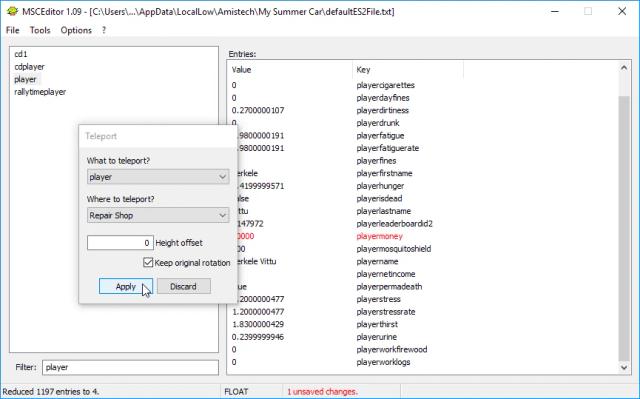Select the playernetincome entry
Image resolution: width=640 pixels, height=399 pixels.
[386, 274]
